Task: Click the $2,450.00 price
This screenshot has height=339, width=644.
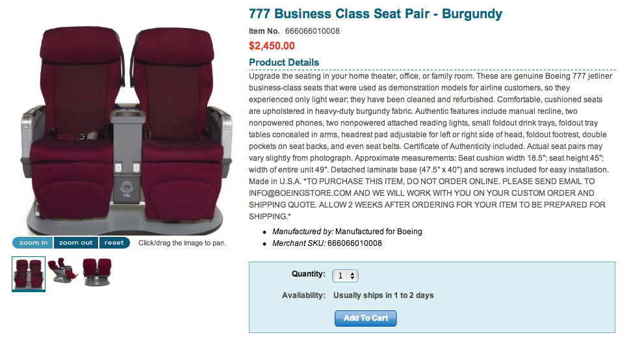Action: 272,46
